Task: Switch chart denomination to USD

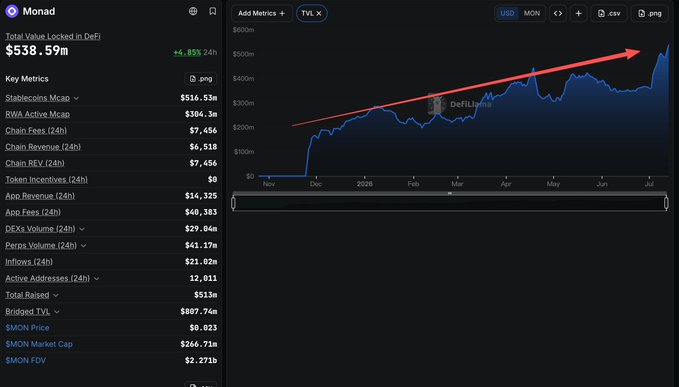Action: tap(507, 13)
